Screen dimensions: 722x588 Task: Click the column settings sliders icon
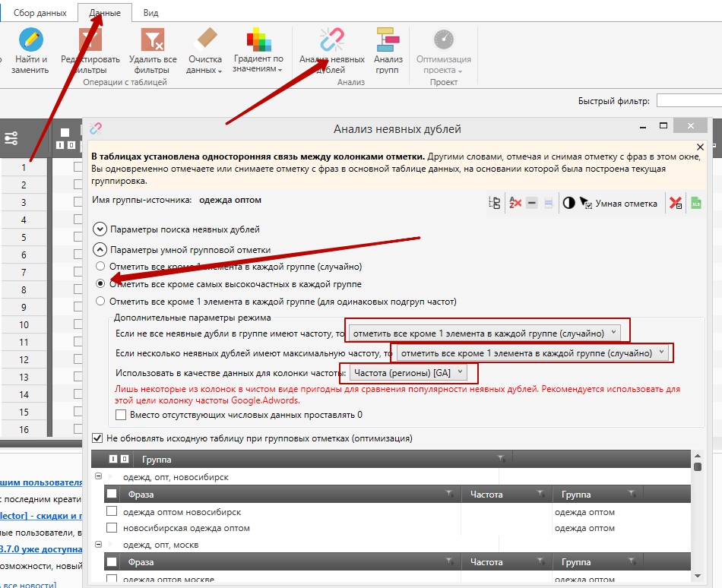pyautogui.click(x=11, y=138)
